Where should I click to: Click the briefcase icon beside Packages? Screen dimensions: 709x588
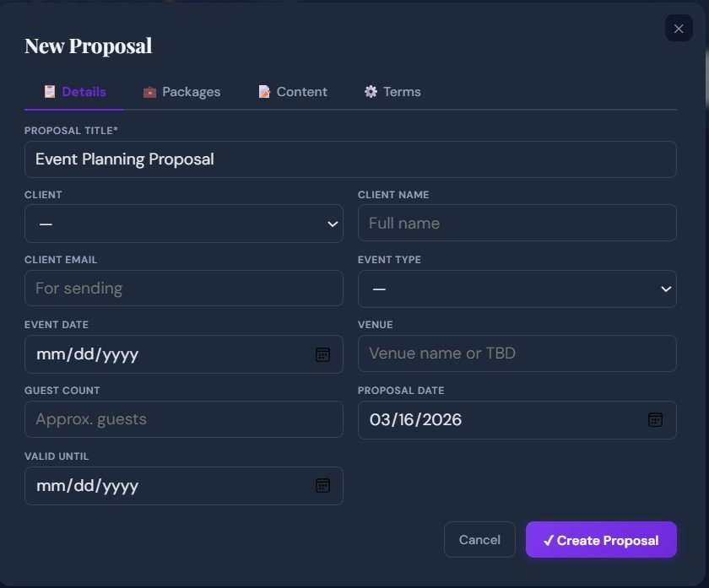pos(149,92)
